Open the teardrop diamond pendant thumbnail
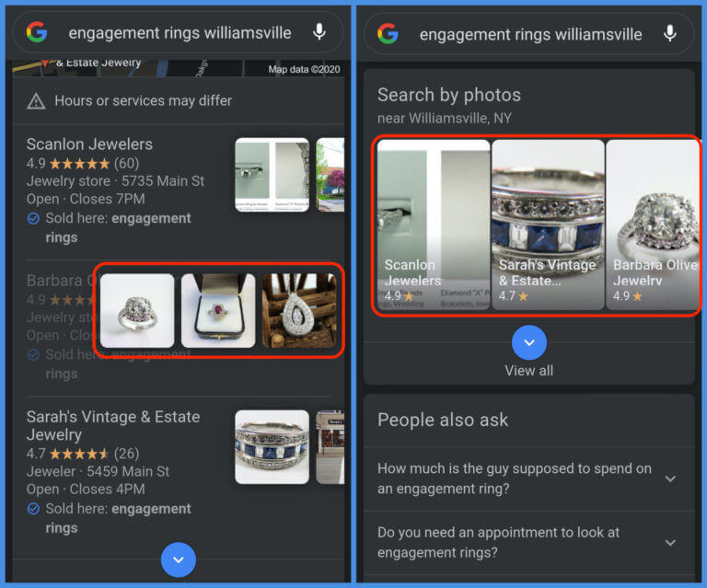The width and height of the screenshot is (707, 588). (298, 311)
